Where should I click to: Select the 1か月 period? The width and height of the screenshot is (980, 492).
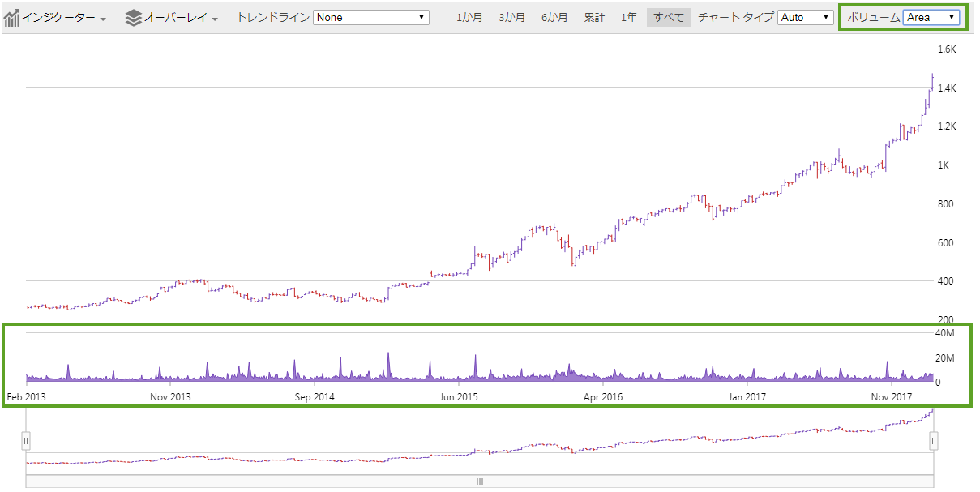tap(469, 16)
